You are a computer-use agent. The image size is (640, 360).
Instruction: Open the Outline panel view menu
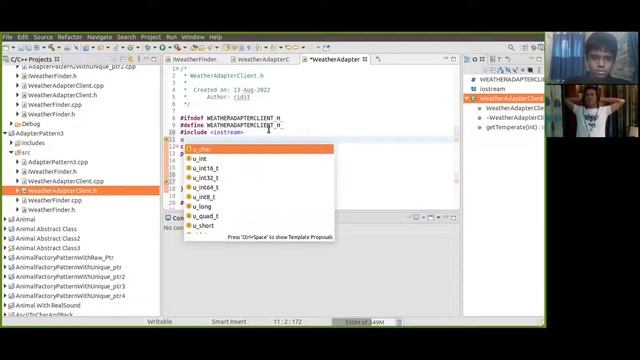point(539,70)
